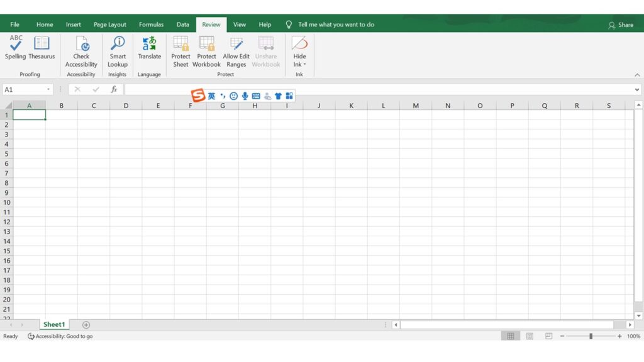This screenshot has width=644, height=362.
Task: Open the Data ribbon tab
Action: (x=183, y=25)
